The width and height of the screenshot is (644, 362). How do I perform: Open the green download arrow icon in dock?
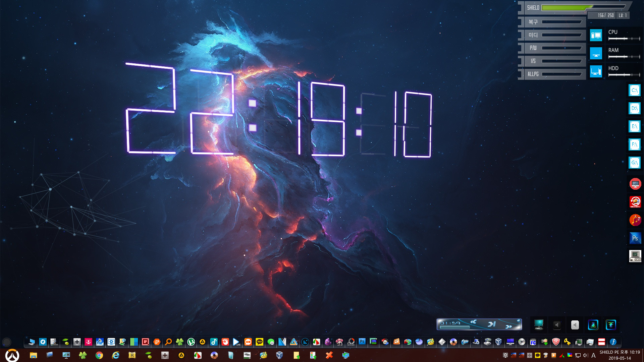pos(544,342)
